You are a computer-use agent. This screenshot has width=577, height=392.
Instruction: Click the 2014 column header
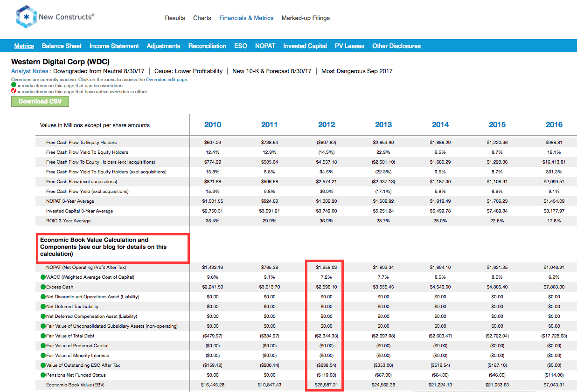coord(440,125)
